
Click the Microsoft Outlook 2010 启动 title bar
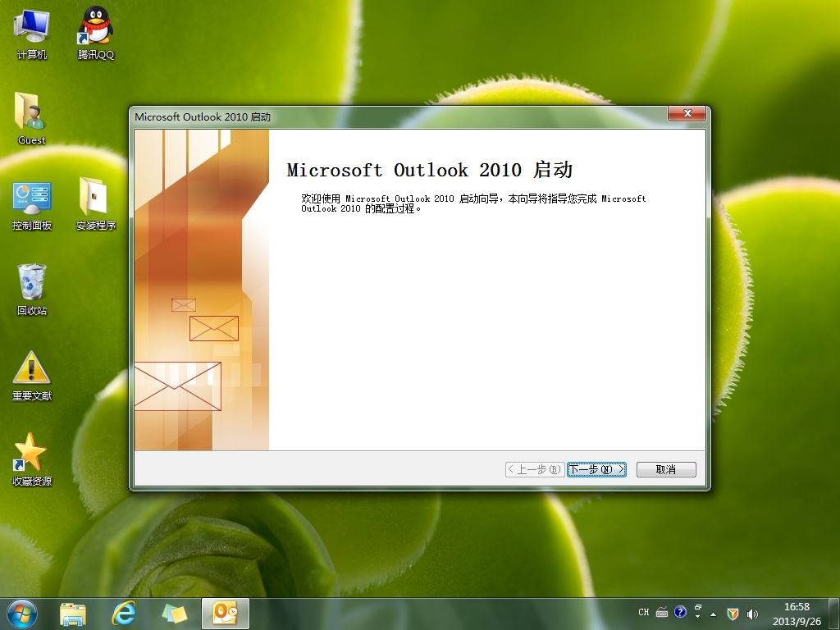tap(399, 116)
